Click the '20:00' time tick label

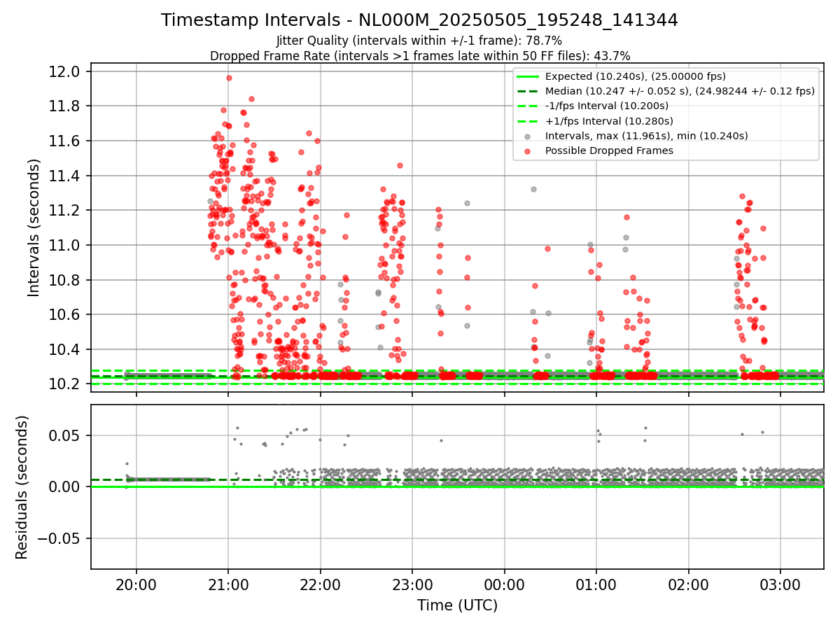[x=136, y=584]
